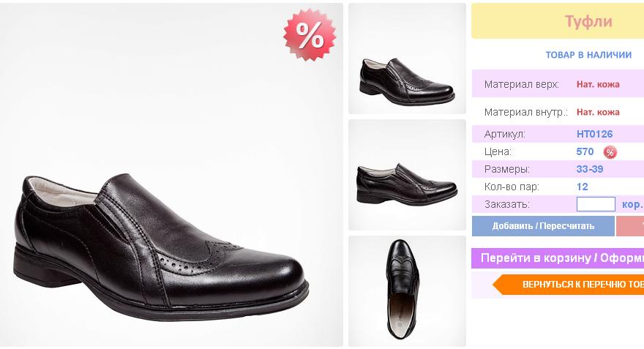Return to product list with orange button
644x349 pixels.
[x=571, y=284]
